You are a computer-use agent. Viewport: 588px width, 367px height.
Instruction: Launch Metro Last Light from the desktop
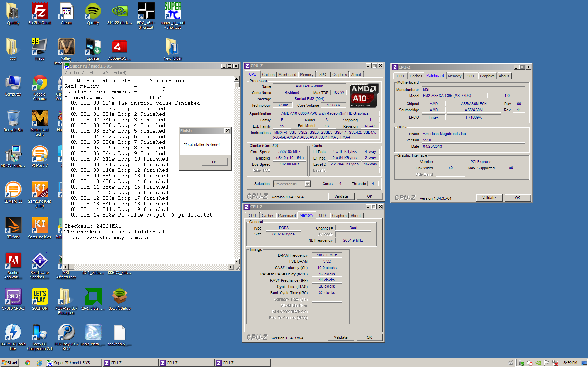(40, 123)
